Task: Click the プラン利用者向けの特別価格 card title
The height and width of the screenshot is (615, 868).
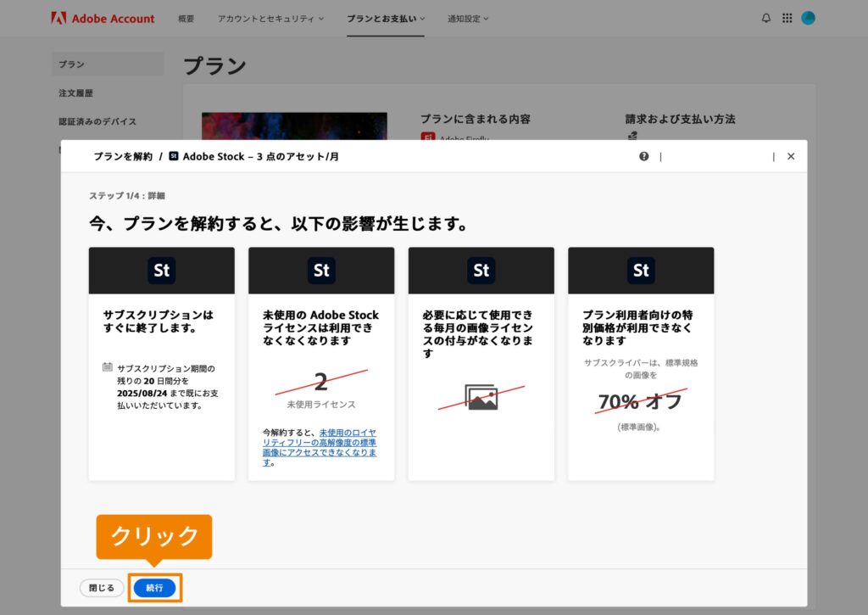Action: [637, 327]
